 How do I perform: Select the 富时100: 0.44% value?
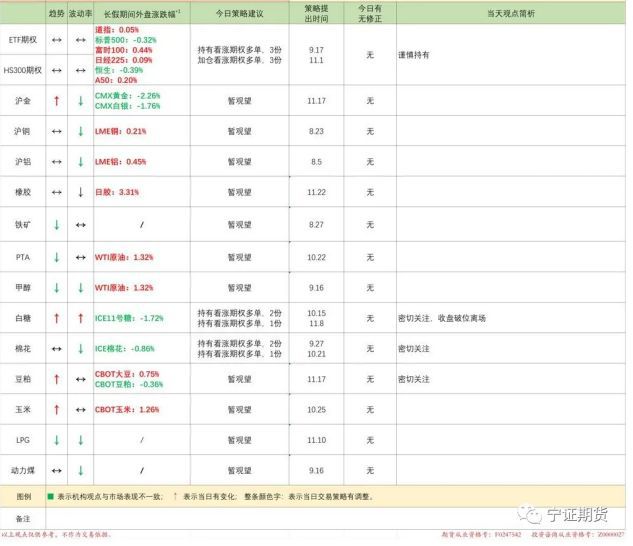click(x=124, y=50)
